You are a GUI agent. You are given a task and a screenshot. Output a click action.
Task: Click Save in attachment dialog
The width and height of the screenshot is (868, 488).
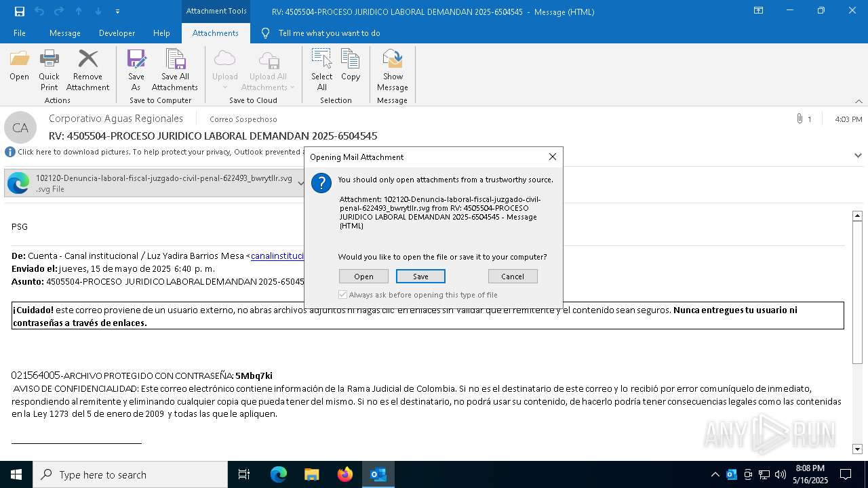point(420,277)
